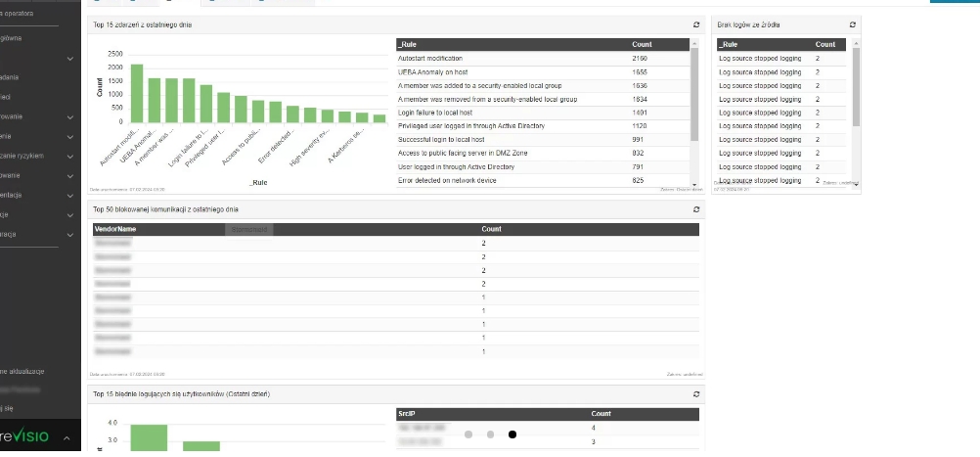Sort events table by _Rule column

(411, 45)
